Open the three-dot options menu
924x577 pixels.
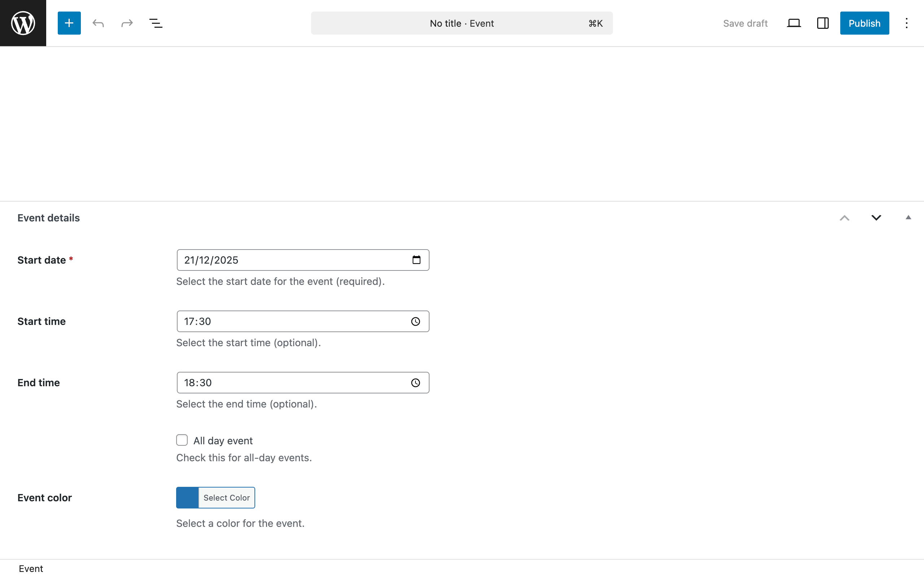pyautogui.click(x=906, y=23)
